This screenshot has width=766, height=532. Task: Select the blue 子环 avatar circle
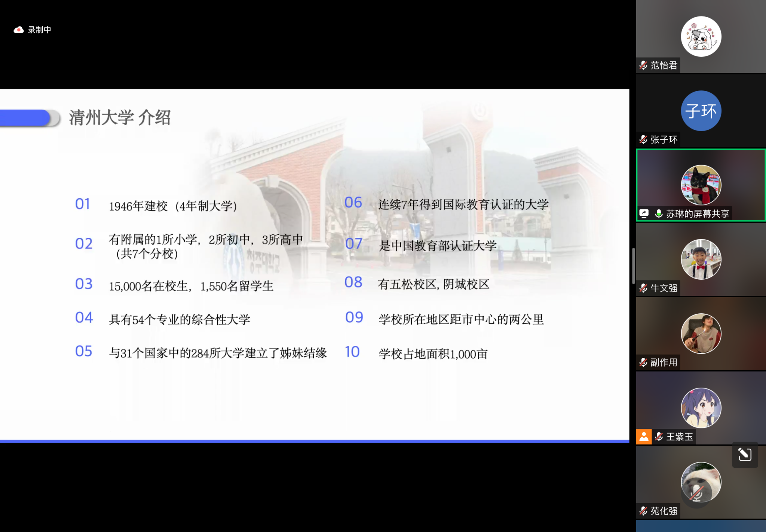[701, 111]
